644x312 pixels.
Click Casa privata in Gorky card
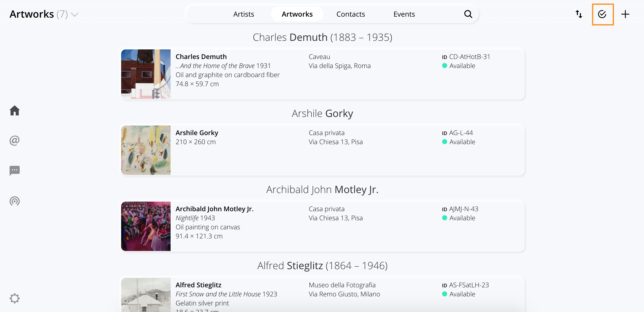[x=327, y=133]
